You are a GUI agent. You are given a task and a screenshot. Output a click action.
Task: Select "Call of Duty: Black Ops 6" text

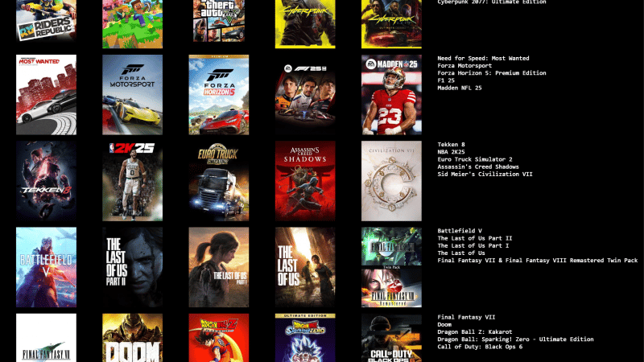click(x=480, y=347)
